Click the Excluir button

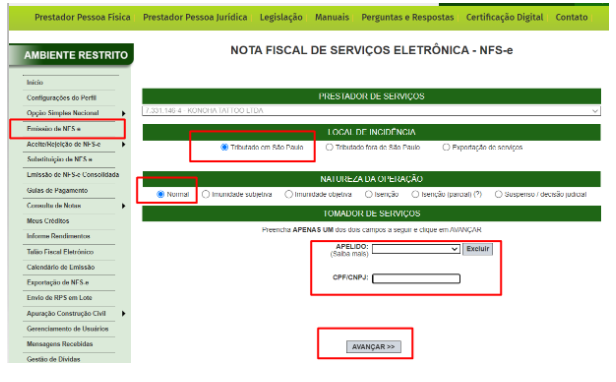point(477,249)
